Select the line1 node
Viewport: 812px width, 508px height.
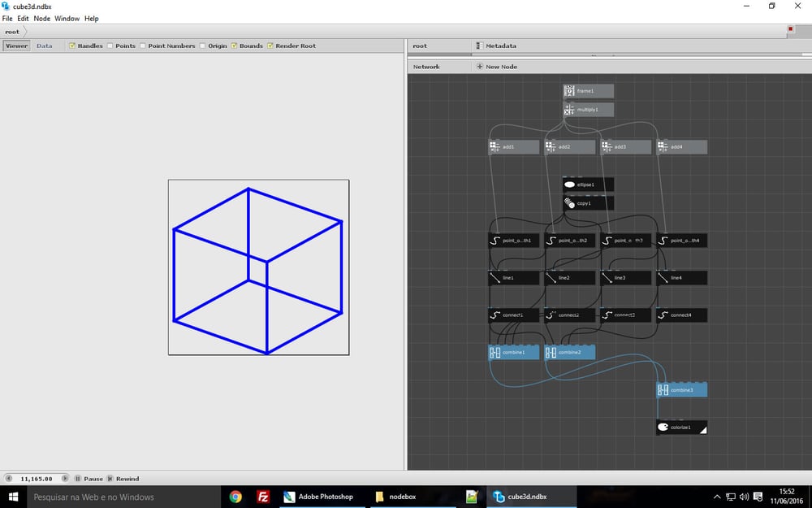(x=514, y=278)
